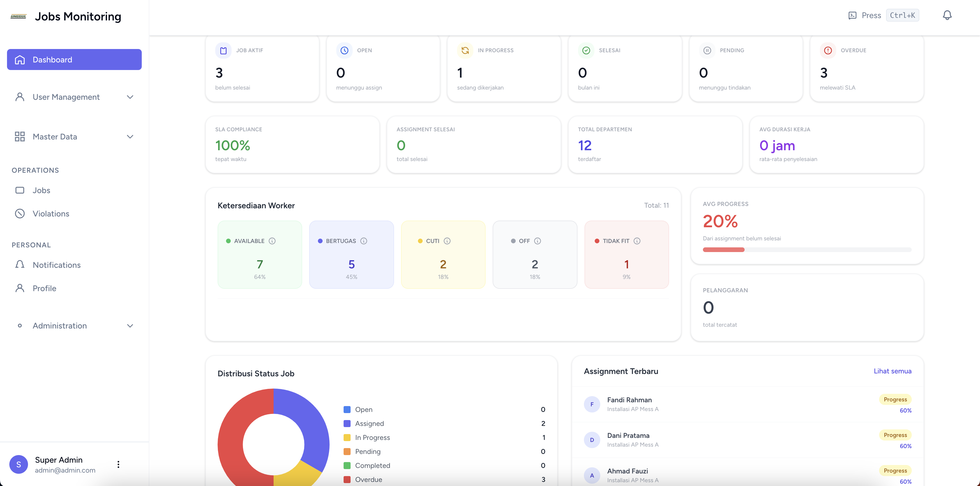Click the User Management person icon
980x486 pixels.
pyautogui.click(x=20, y=97)
